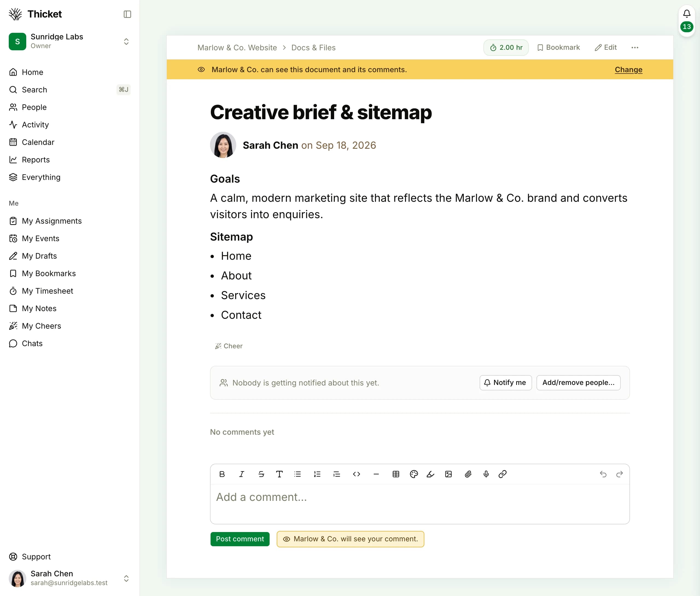Open the text color palette
This screenshot has height=596, width=700.
(x=414, y=474)
